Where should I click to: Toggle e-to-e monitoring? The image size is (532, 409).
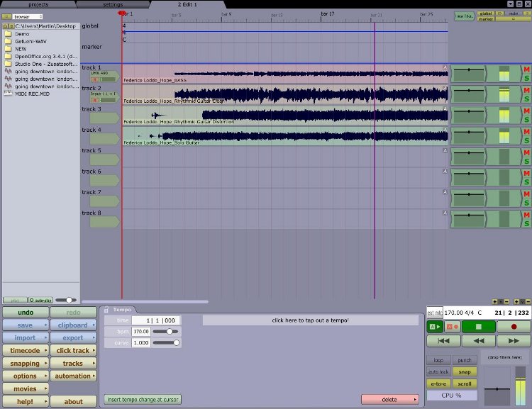438,383
